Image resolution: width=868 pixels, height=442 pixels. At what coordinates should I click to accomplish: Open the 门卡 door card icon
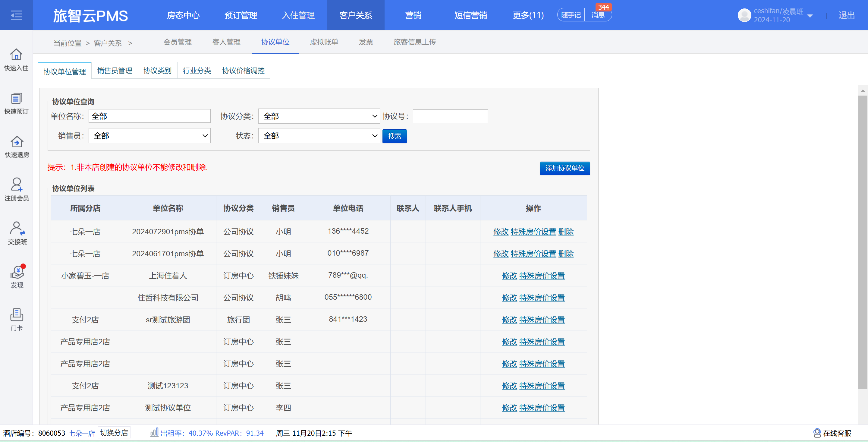click(x=17, y=320)
